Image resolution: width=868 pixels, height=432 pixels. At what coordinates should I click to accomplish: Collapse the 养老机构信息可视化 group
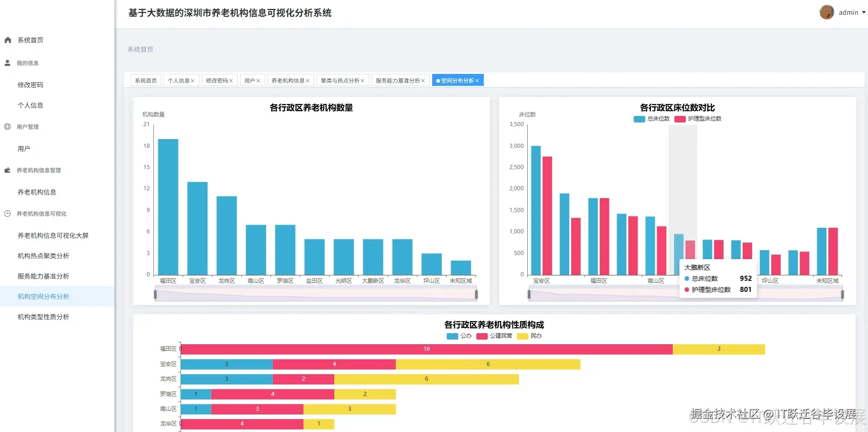pyautogui.click(x=42, y=213)
